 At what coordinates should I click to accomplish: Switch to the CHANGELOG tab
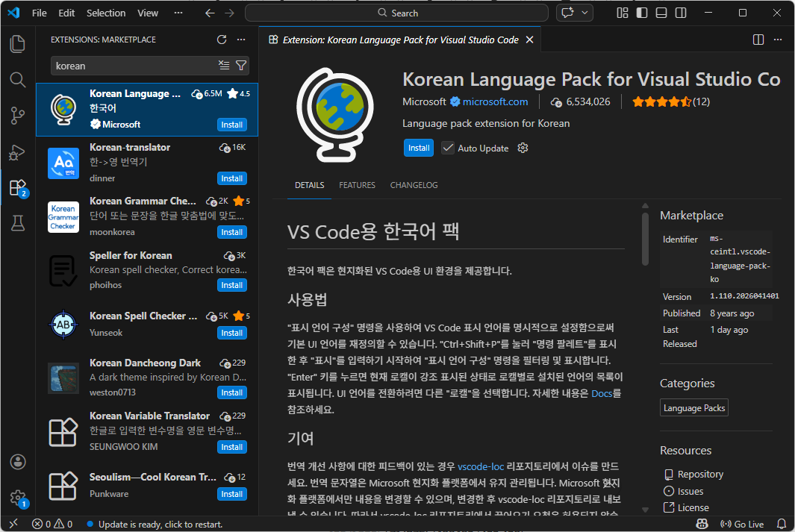click(414, 185)
